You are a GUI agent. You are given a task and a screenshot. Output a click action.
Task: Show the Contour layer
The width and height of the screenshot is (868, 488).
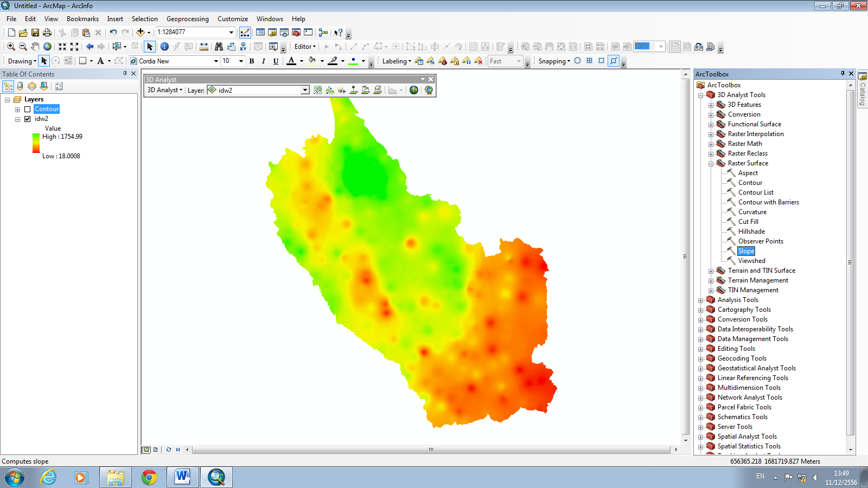pyautogui.click(x=28, y=109)
